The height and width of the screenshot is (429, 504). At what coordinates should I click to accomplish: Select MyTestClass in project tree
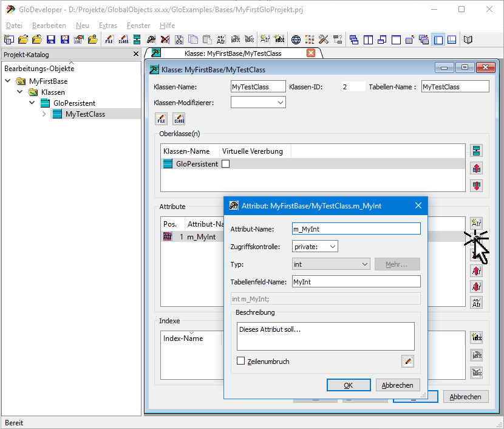85,114
